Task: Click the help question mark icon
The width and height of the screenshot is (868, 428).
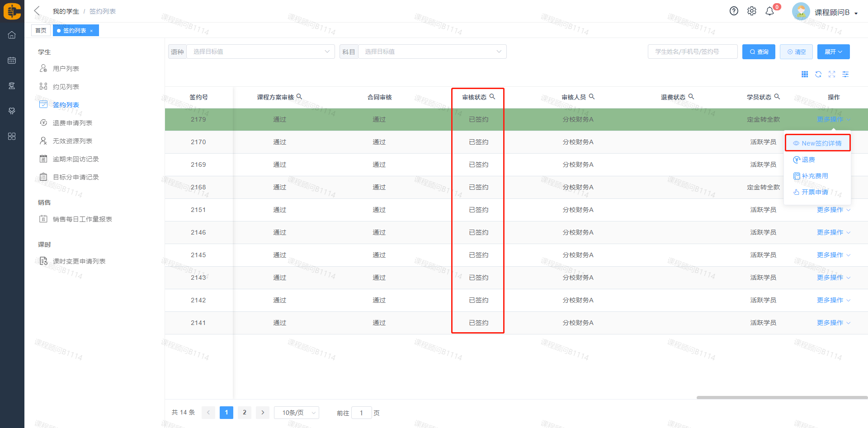Action: pyautogui.click(x=734, y=11)
